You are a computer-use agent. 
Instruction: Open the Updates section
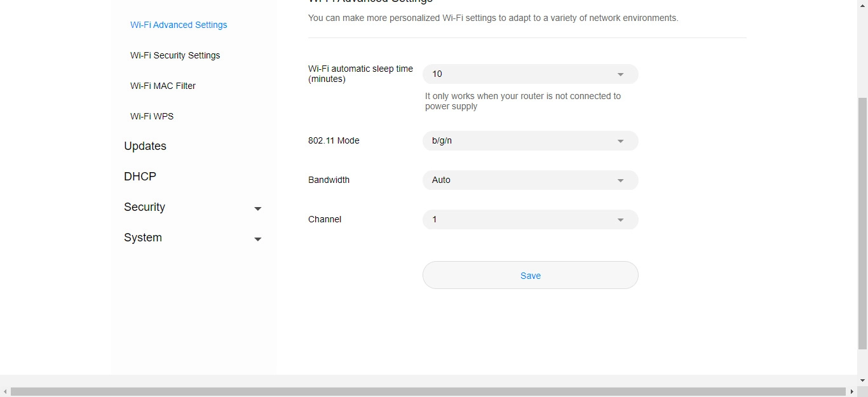click(145, 146)
